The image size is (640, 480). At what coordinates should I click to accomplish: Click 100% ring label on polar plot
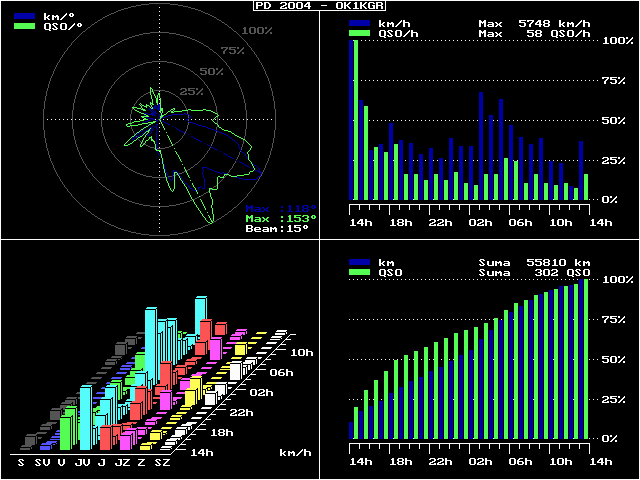coord(257,31)
